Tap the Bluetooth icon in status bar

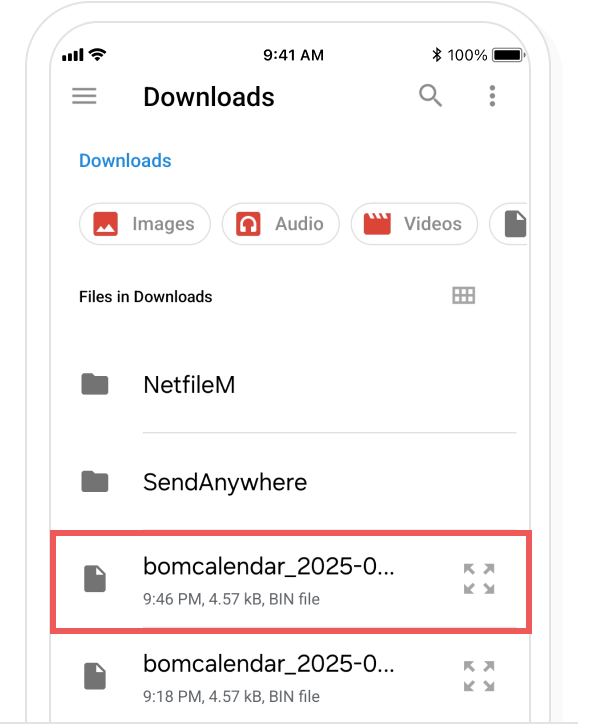(x=436, y=54)
